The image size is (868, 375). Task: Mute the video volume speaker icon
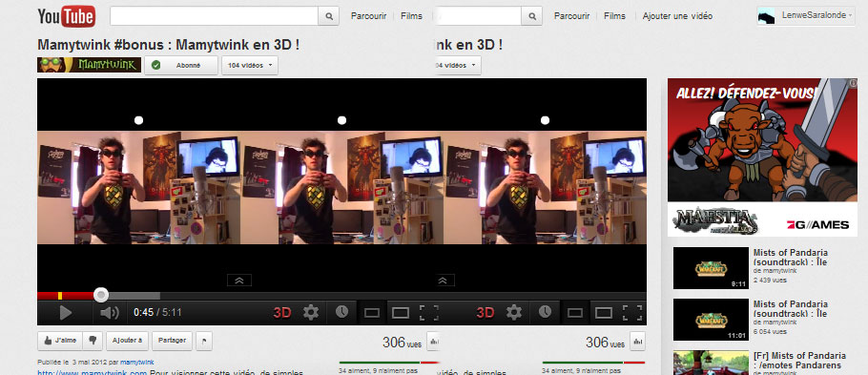pyautogui.click(x=110, y=313)
